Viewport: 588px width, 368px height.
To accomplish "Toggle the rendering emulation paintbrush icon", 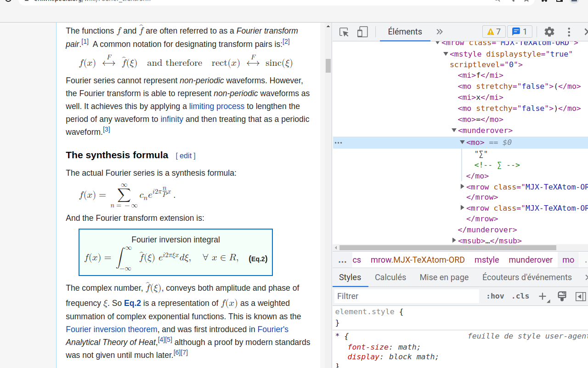I will (562, 296).
